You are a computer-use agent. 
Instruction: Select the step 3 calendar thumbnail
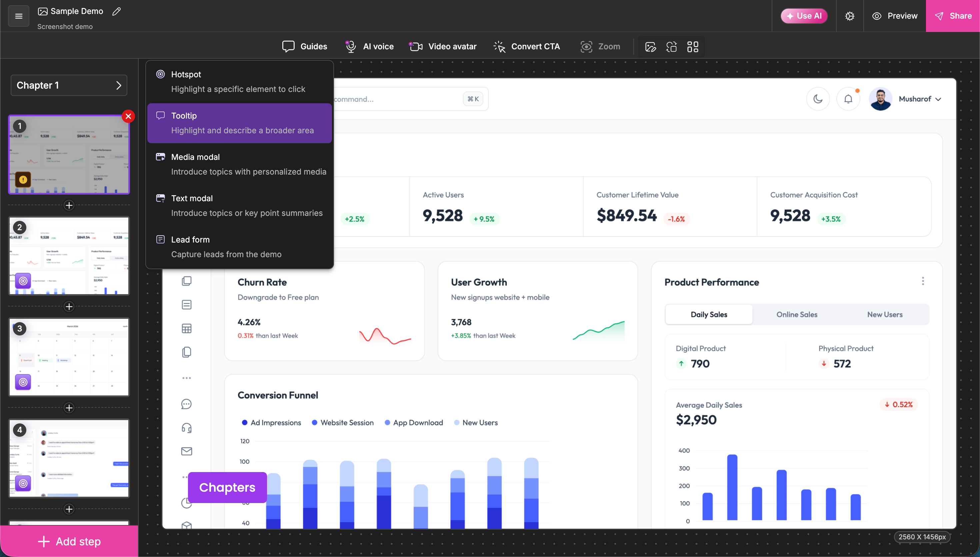[x=69, y=357]
